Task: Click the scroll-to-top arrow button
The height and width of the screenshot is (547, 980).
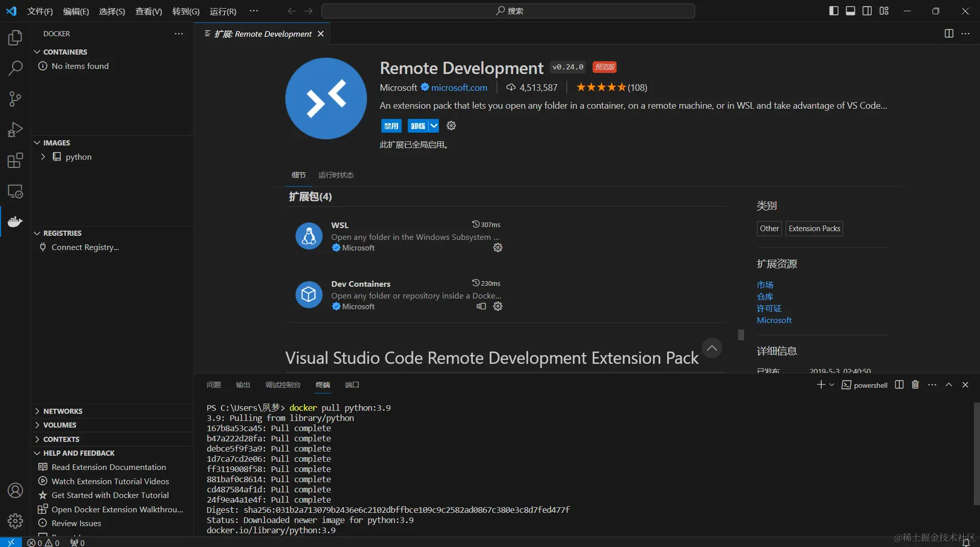Action: click(x=712, y=348)
